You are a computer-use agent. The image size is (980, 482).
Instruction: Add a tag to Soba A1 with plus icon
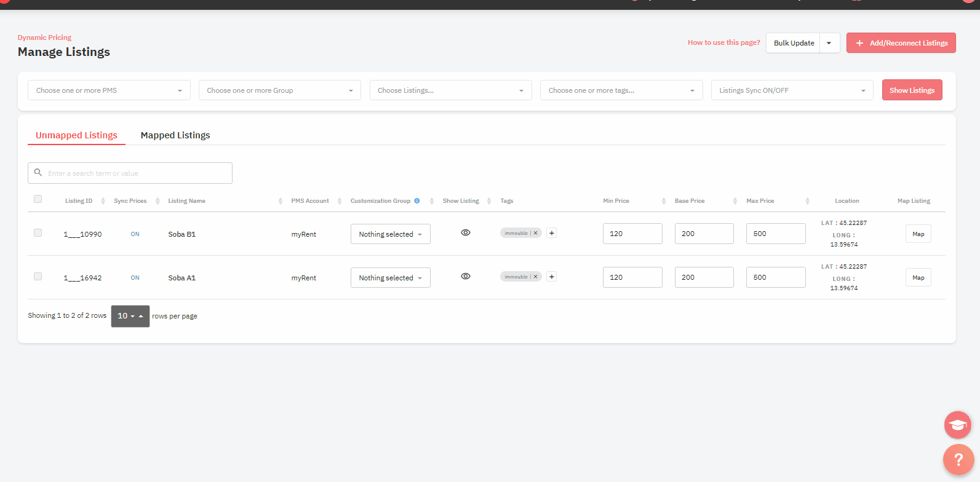click(x=552, y=277)
